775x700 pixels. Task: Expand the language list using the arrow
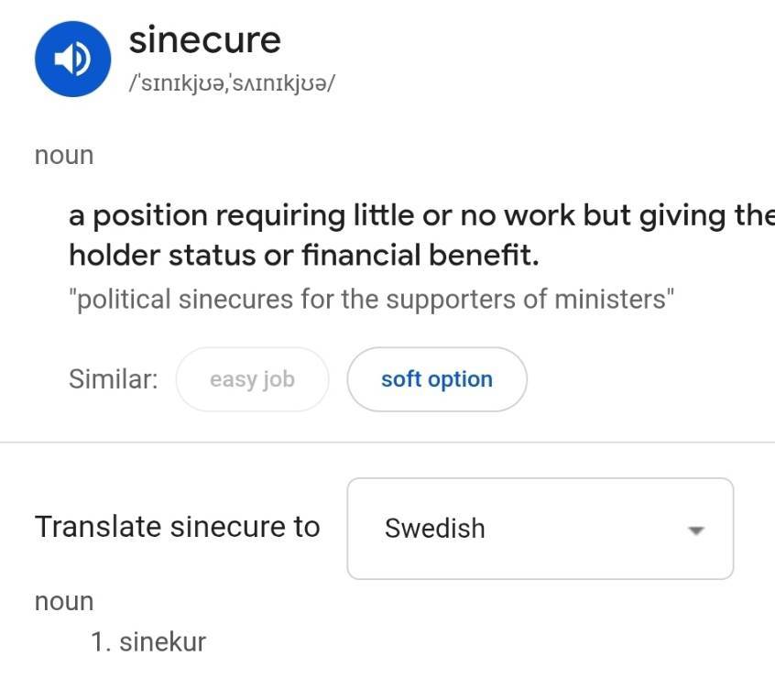pos(696,530)
